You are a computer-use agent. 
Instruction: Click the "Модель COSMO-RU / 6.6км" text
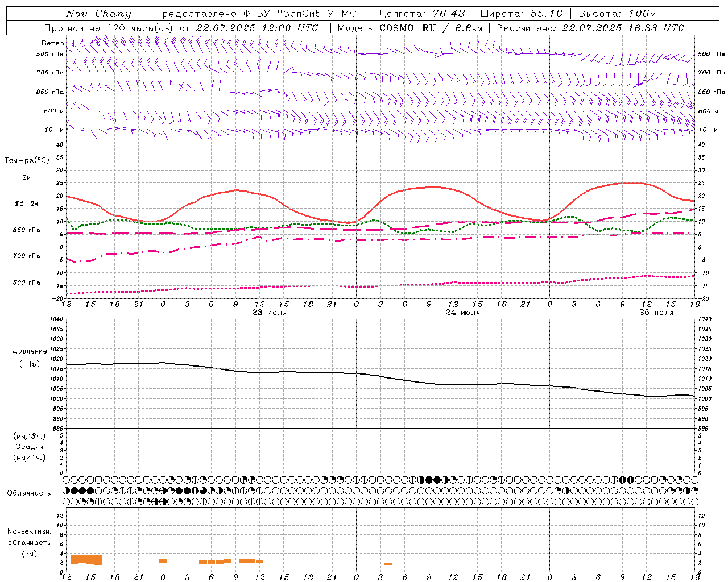(x=410, y=28)
